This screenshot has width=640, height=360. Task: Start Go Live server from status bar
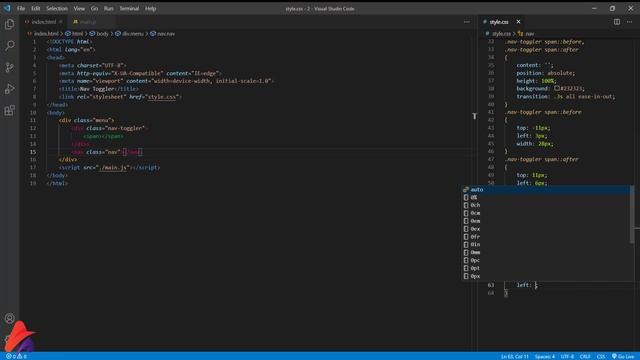pos(623,356)
